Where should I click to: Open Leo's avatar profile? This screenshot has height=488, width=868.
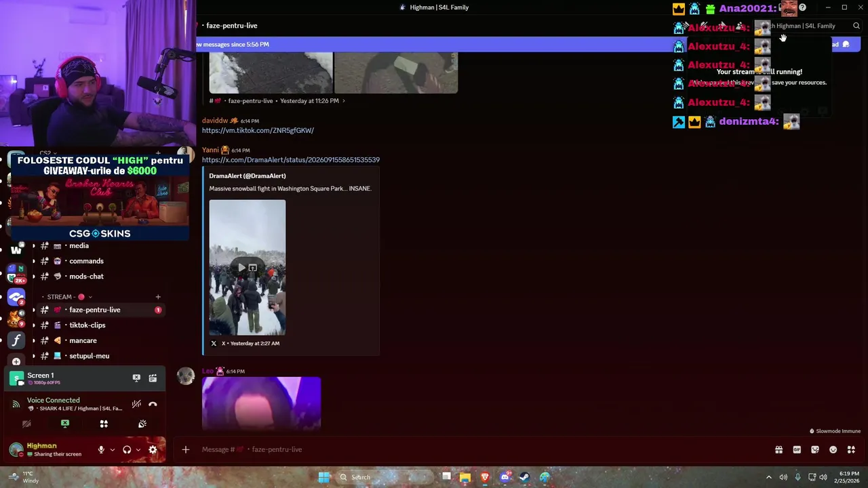pyautogui.click(x=186, y=376)
